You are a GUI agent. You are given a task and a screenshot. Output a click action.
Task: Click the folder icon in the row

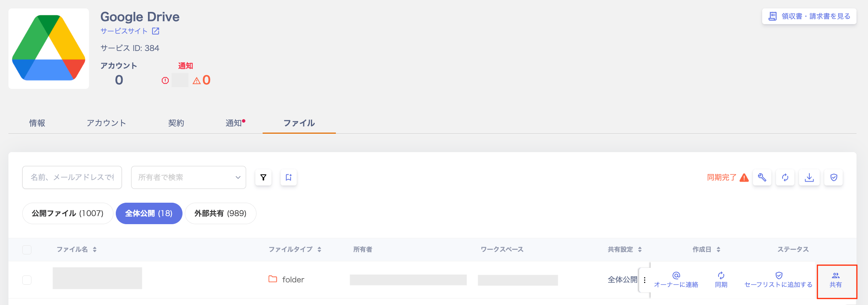pyautogui.click(x=273, y=279)
